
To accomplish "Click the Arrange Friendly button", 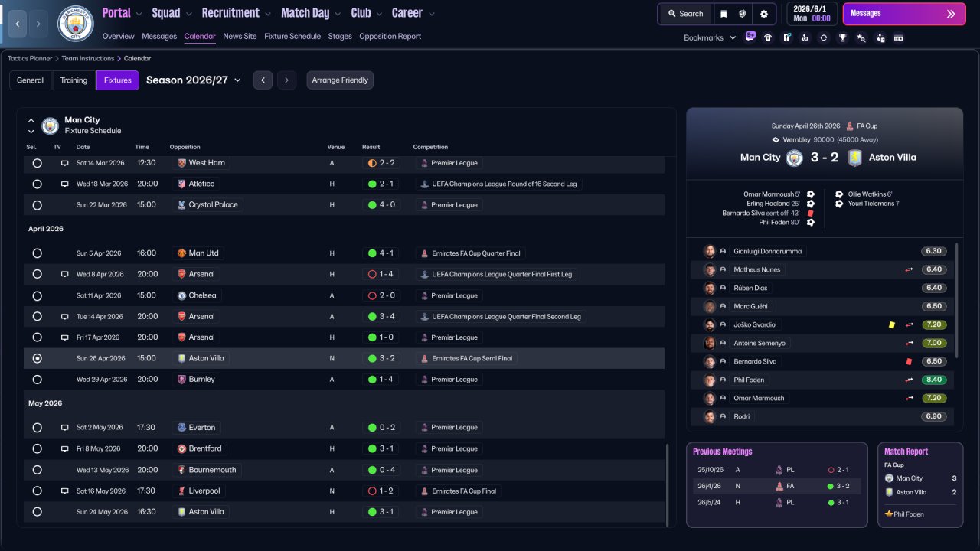I will (340, 80).
